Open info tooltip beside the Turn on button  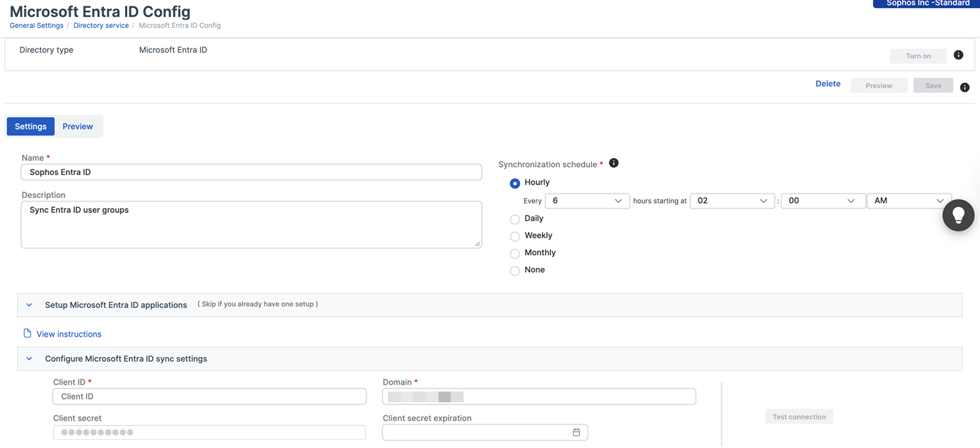point(959,54)
